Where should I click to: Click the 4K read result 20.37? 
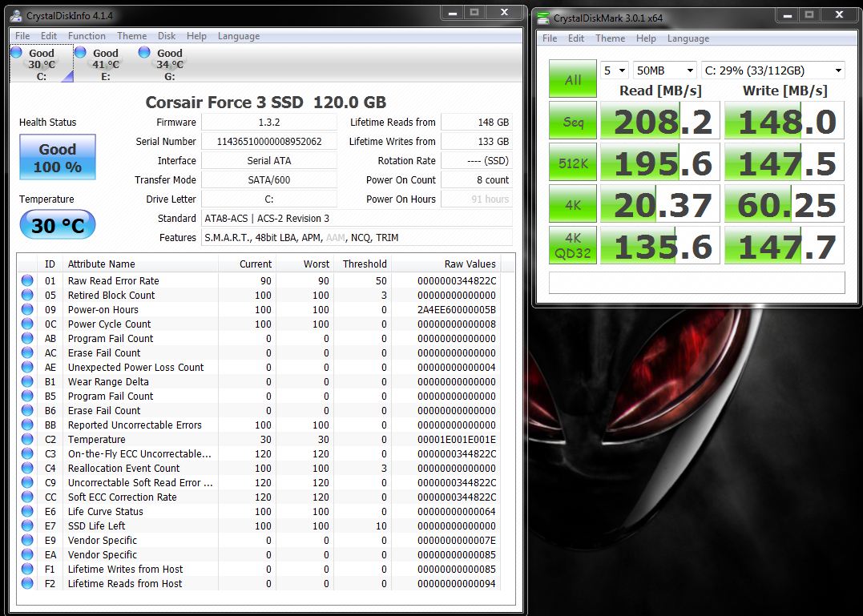click(660, 203)
